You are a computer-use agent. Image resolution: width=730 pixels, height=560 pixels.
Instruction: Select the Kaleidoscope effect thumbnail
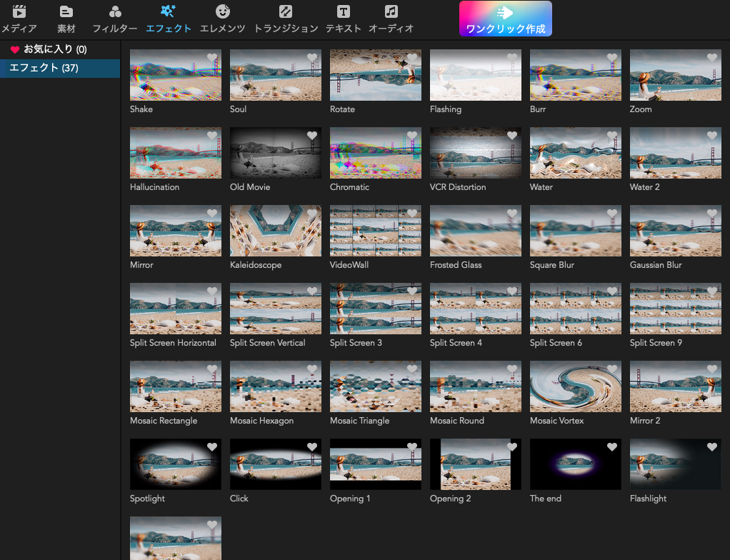276,231
